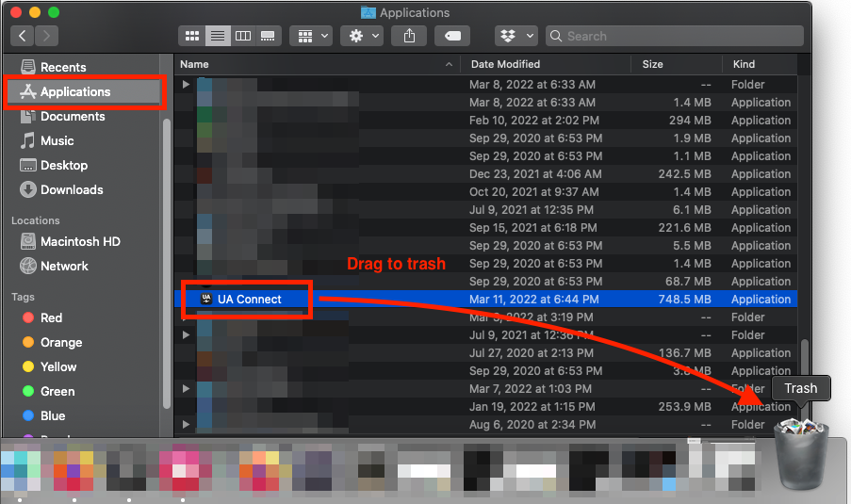Switch to list view in toolbar
Image resolution: width=851 pixels, height=504 pixels.
pos(218,36)
